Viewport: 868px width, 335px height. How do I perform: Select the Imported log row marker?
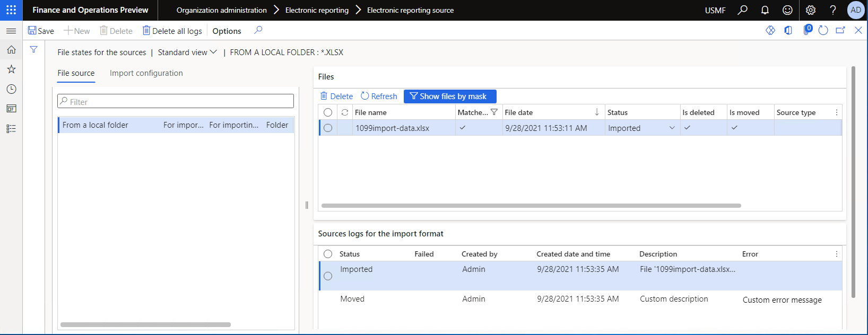(x=328, y=276)
